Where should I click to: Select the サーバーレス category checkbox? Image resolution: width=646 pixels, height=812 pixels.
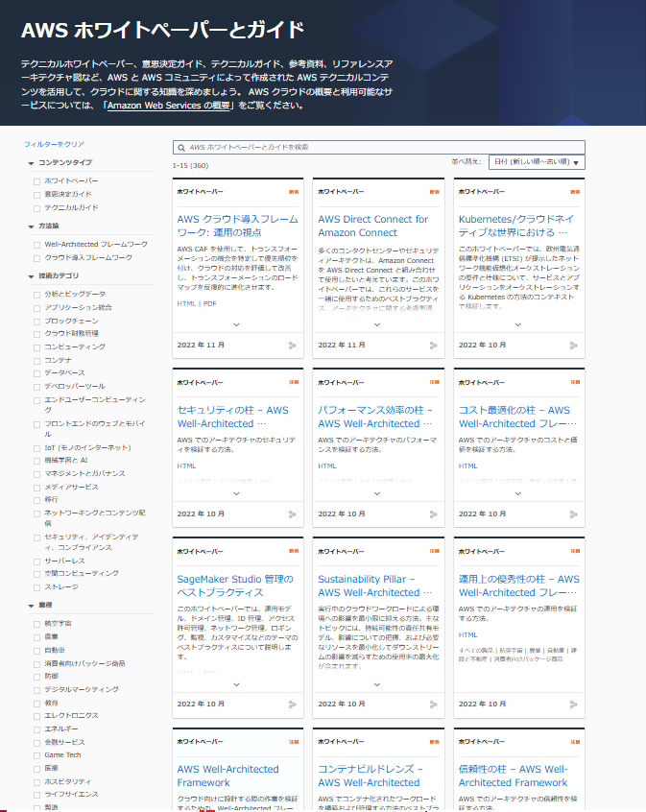[x=36, y=561]
